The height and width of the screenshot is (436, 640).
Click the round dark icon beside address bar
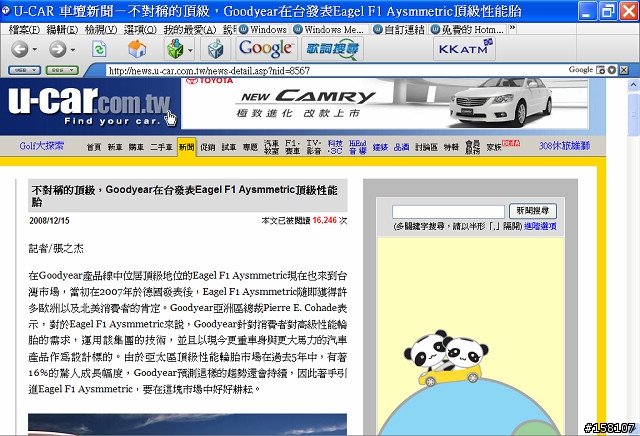[611, 70]
